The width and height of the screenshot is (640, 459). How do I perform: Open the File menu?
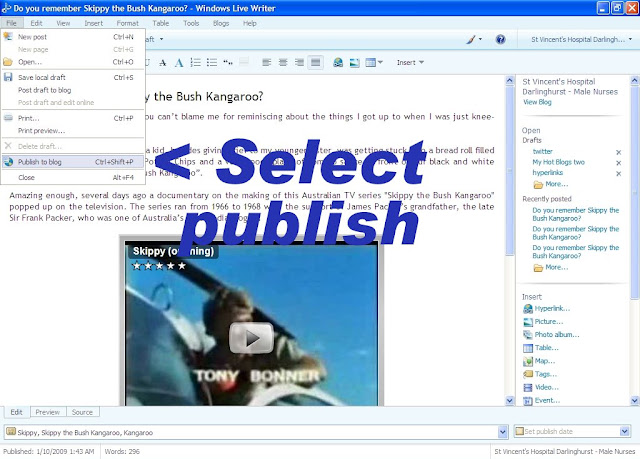click(x=12, y=23)
